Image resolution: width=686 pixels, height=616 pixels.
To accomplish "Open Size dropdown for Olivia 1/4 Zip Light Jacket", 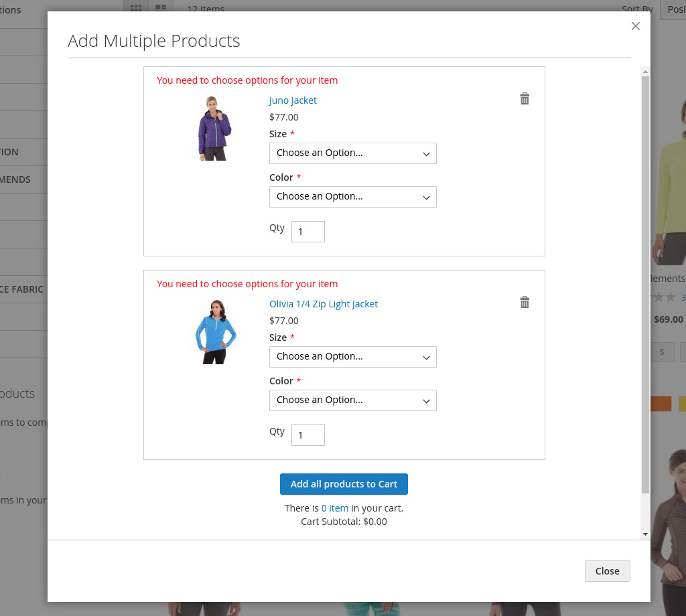I will tap(352, 357).
